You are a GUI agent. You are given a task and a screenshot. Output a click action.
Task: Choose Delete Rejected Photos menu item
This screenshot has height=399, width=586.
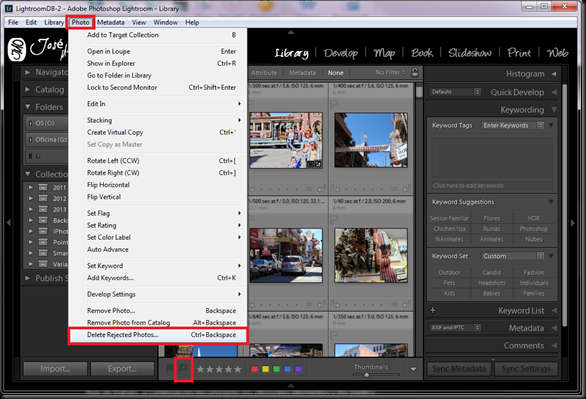tap(157, 335)
